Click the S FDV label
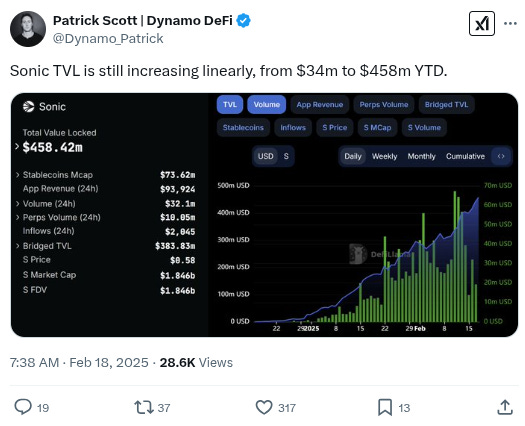 pos(35,290)
